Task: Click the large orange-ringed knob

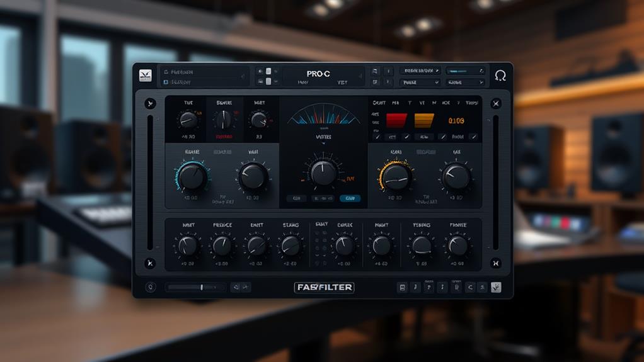Action: [x=396, y=177]
